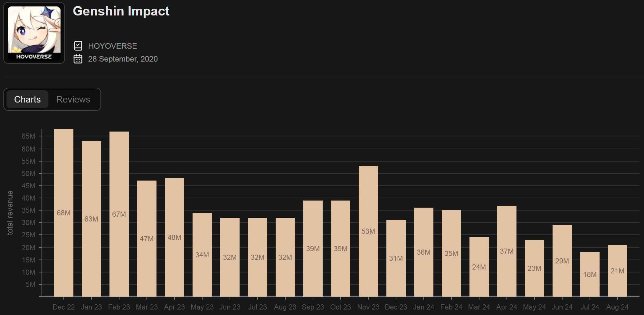Open the Reviews tab
This screenshot has height=315, width=644.
point(73,99)
